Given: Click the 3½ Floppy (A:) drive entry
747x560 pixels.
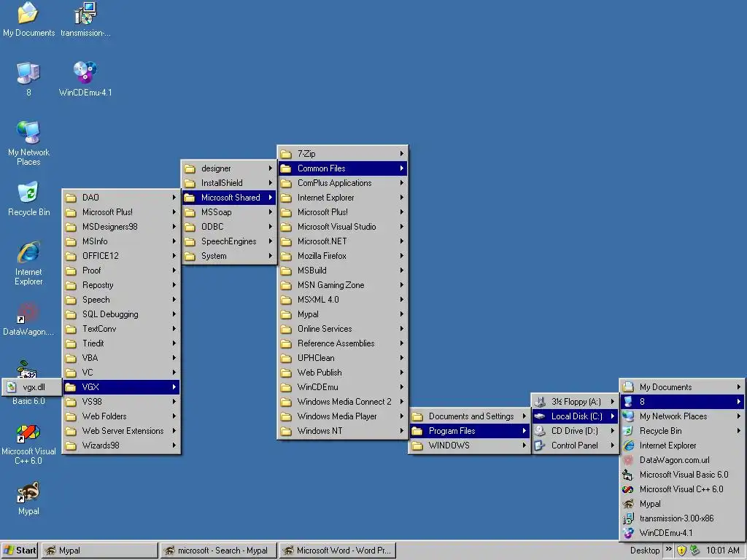Looking at the screenshot, I should pyautogui.click(x=575, y=402).
